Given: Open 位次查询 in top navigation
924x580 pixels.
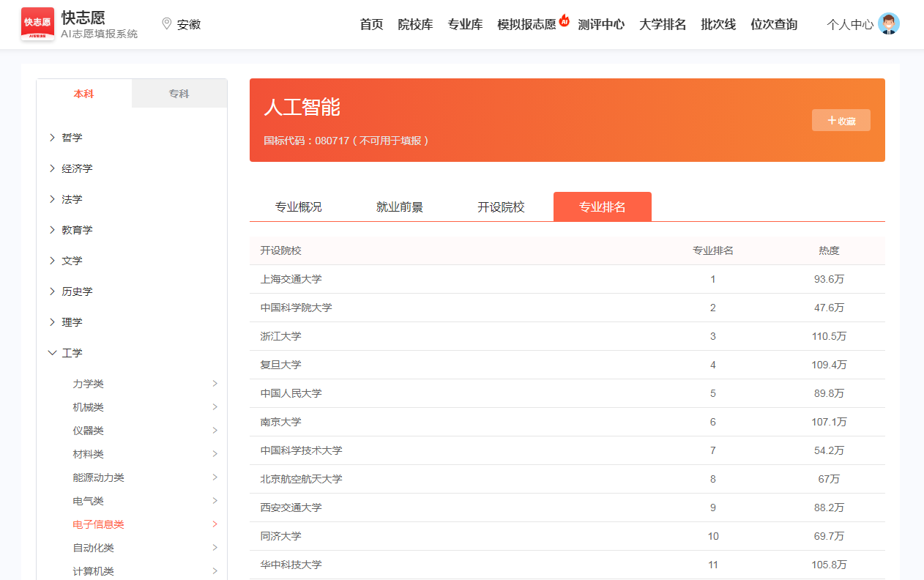Looking at the screenshot, I should 774,24.
